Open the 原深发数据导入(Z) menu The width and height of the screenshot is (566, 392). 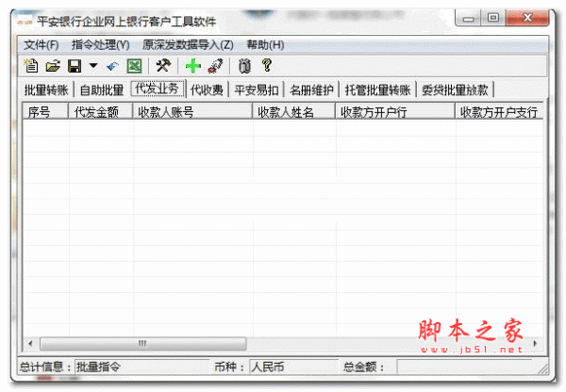coord(188,45)
